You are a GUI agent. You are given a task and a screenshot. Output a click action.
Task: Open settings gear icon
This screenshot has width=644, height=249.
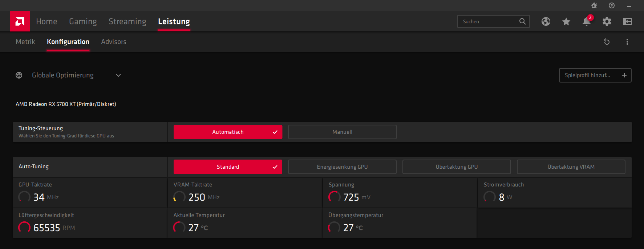coord(607,21)
